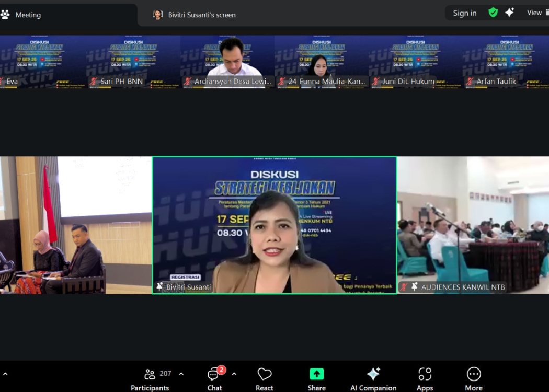Click the muted mic icon on Sari PH_BNN
The height and width of the screenshot is (392, 549).
pos(94,82)
